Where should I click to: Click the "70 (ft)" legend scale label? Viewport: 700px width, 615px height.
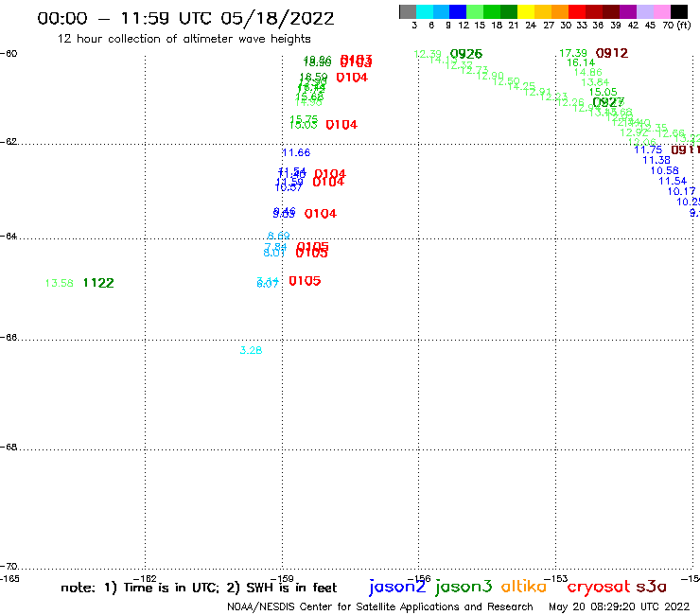click(x=676, y=26)
